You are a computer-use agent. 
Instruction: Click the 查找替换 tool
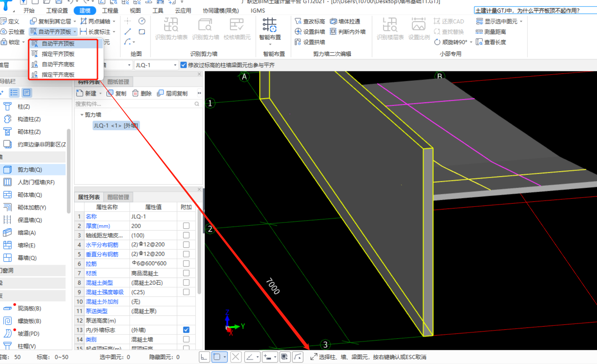pyautogui.click(x=449, y=32)
